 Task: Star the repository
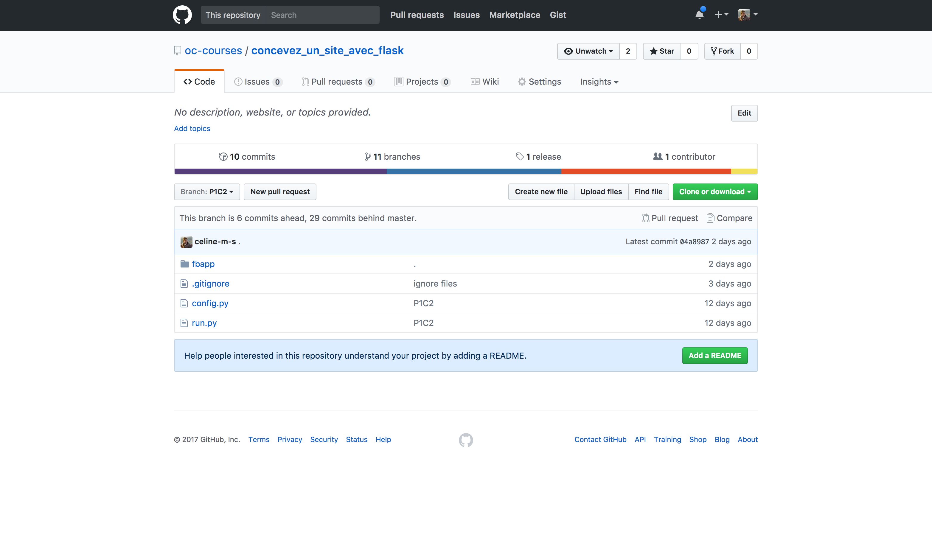coord(662,51)
